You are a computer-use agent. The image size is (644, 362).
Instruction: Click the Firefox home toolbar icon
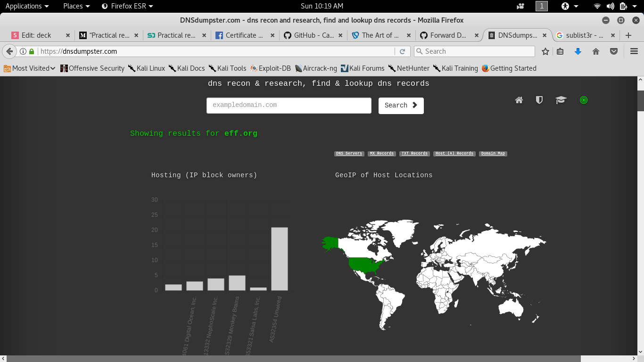coord(596,51)
